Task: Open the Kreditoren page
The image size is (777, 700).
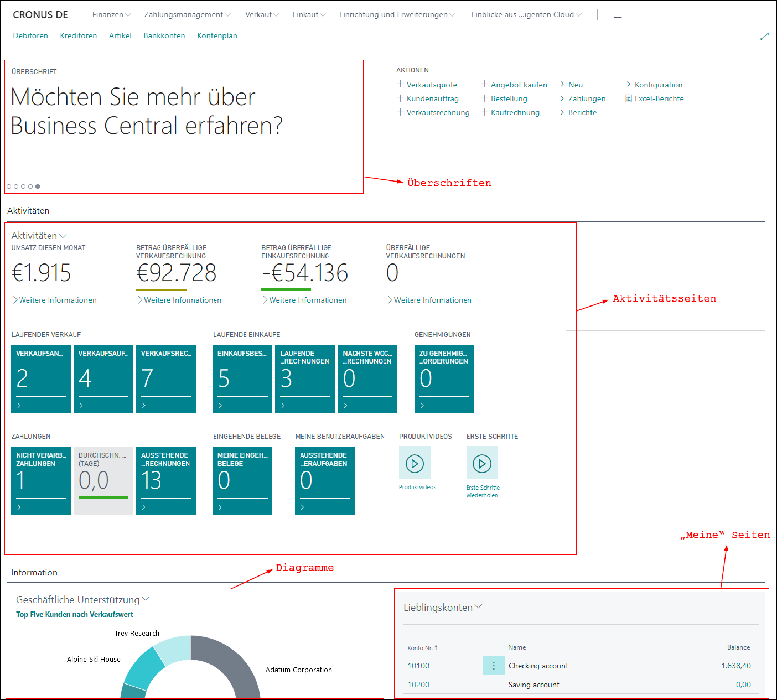Action: click(79, 35)
